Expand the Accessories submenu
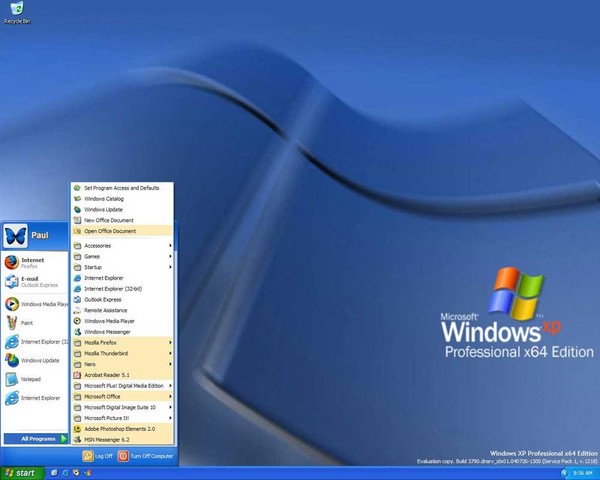Screen dimensions: 600x480 click(x=122, y=246)
